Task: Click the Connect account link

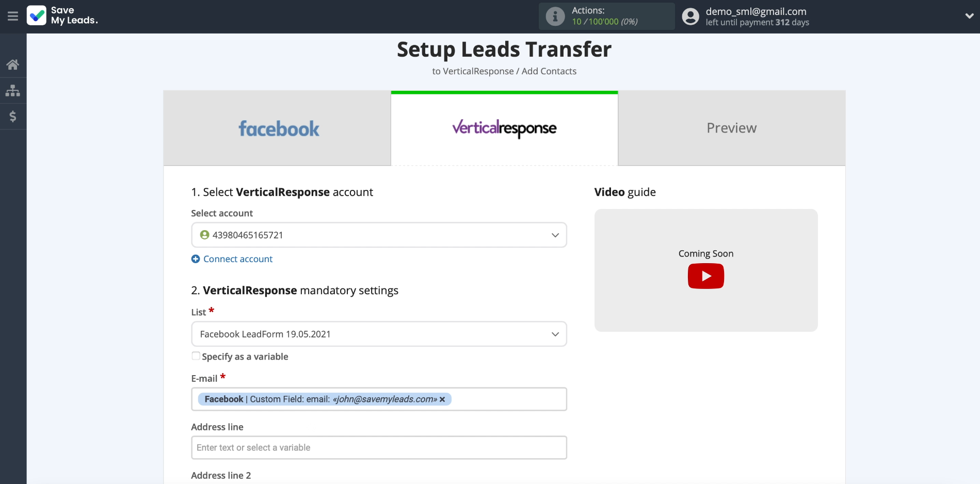Action: (238, 259)
